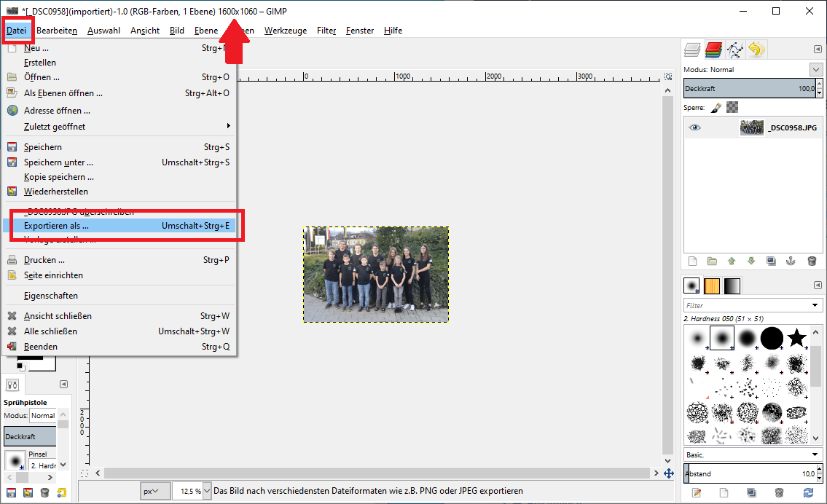This screenshot has height=504, width=827.
Task: Open brushes dock configuration menu arrow
Action: [818, 286]
